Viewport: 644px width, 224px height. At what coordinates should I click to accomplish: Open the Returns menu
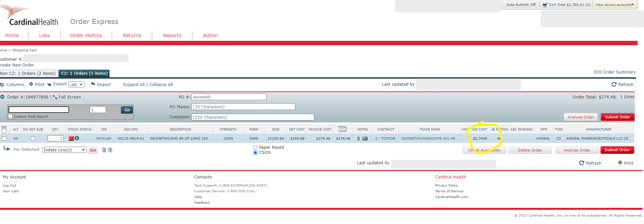pyautogui.click(x=132, y=35)
